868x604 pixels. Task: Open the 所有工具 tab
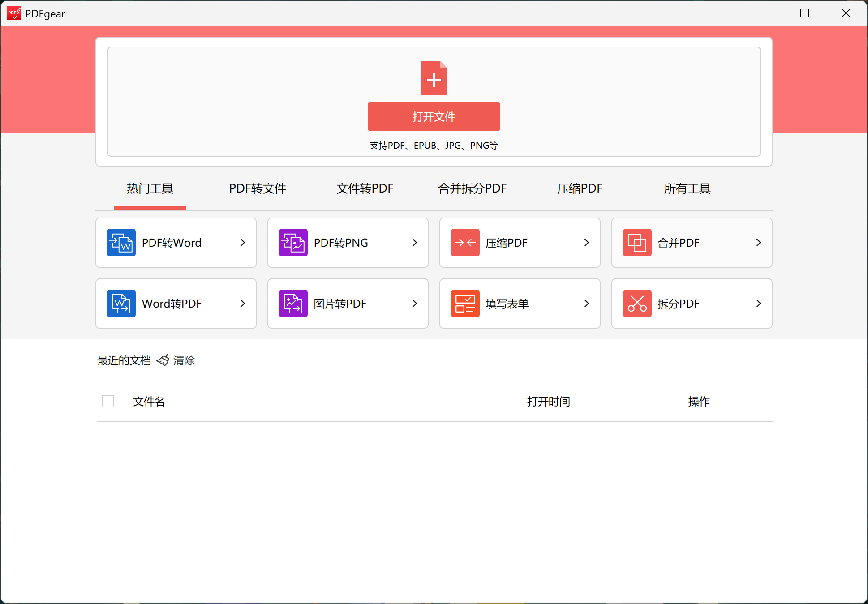coord(687,188)
